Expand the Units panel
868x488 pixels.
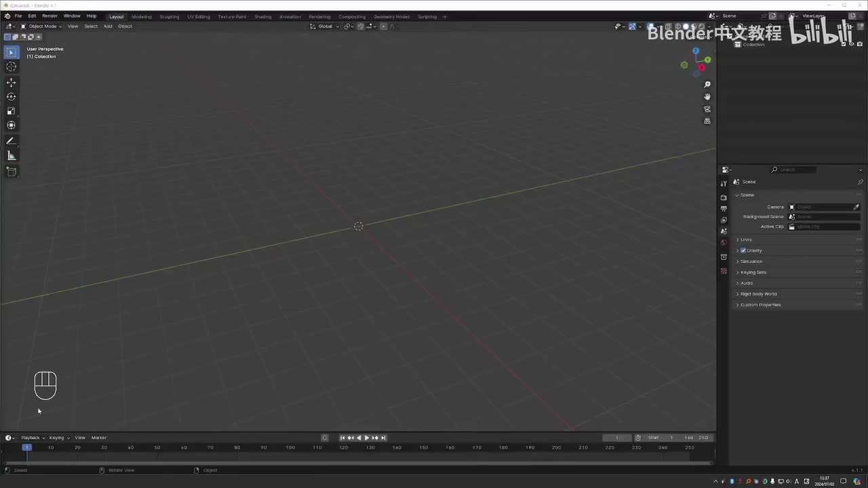pos(746,240)
